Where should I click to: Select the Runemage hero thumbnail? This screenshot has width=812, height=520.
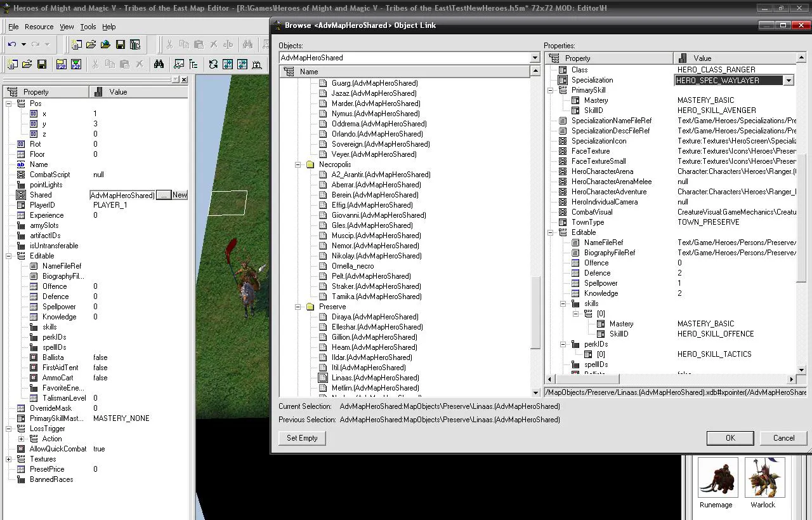[717, 478]
